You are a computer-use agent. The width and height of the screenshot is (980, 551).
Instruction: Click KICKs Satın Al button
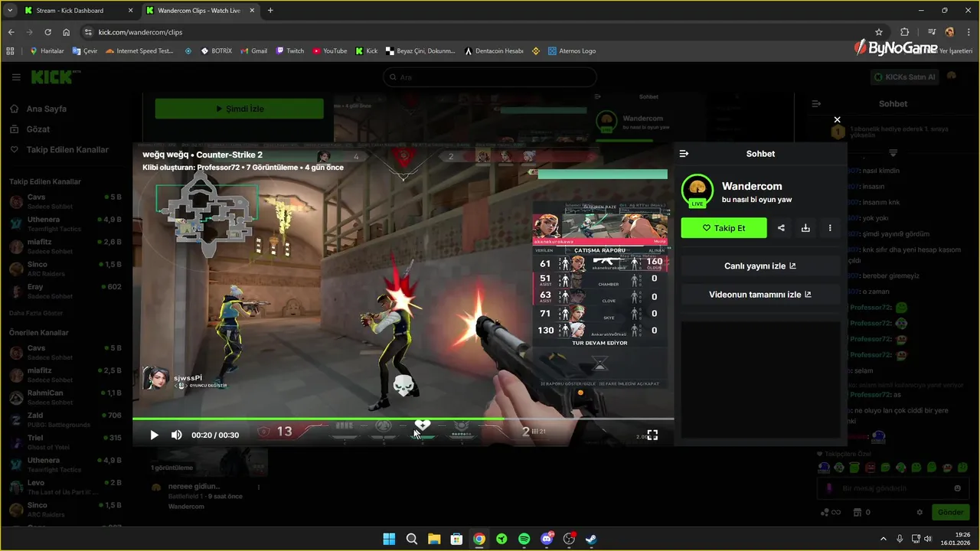tap(903, 77)
